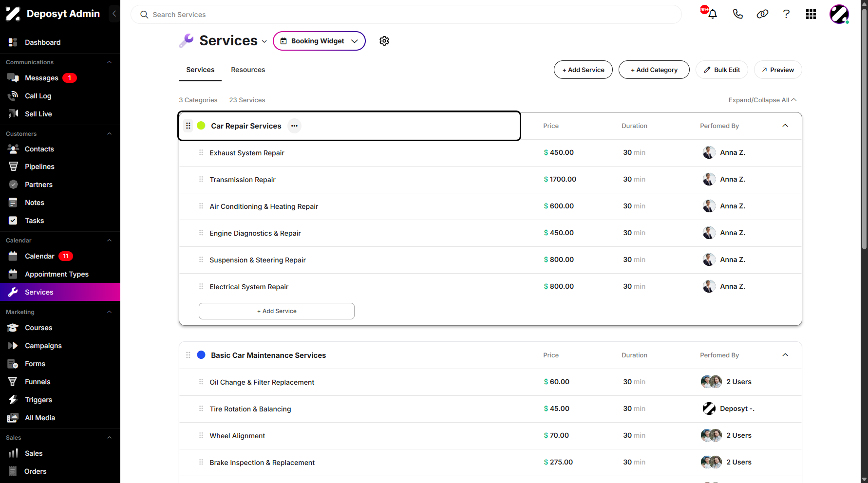Image resolution: width=868 pixels, height=483 pixels.
Task: Collapse the Marketing sidebar section
Action: click(x=109, y=312)
